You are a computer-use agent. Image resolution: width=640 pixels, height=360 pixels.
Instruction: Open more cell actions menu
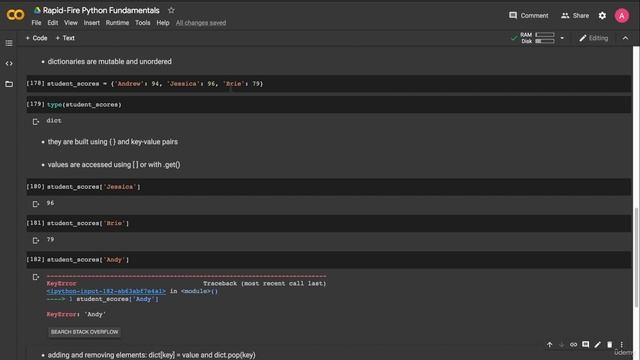coord(621,345)
